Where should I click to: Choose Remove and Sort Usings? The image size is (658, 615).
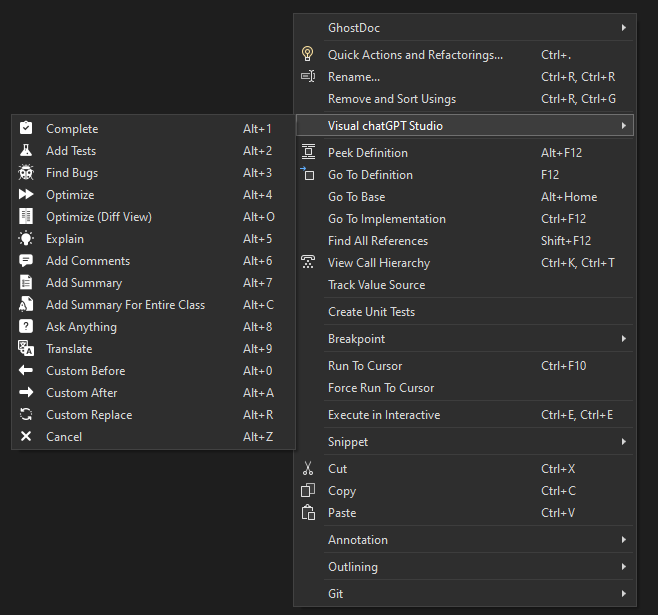[x=465, y=99]
